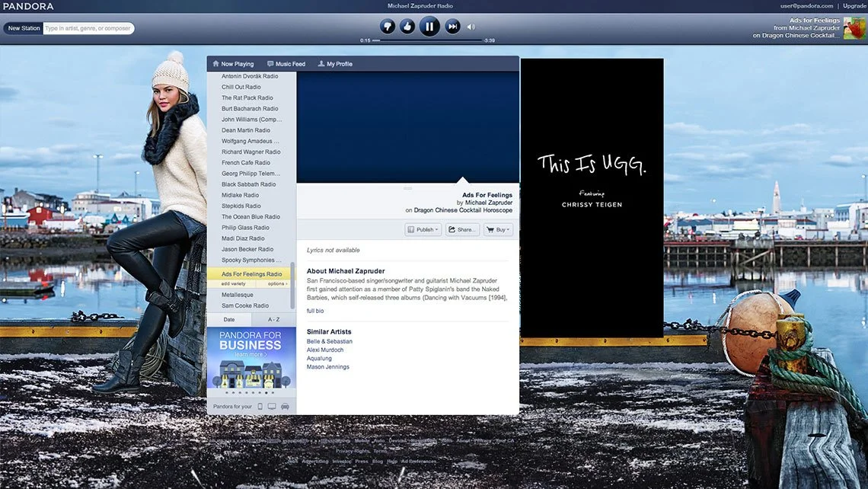868x489 pixels.
Task: Click the Pandora logo
Action: tap(28, 6)
